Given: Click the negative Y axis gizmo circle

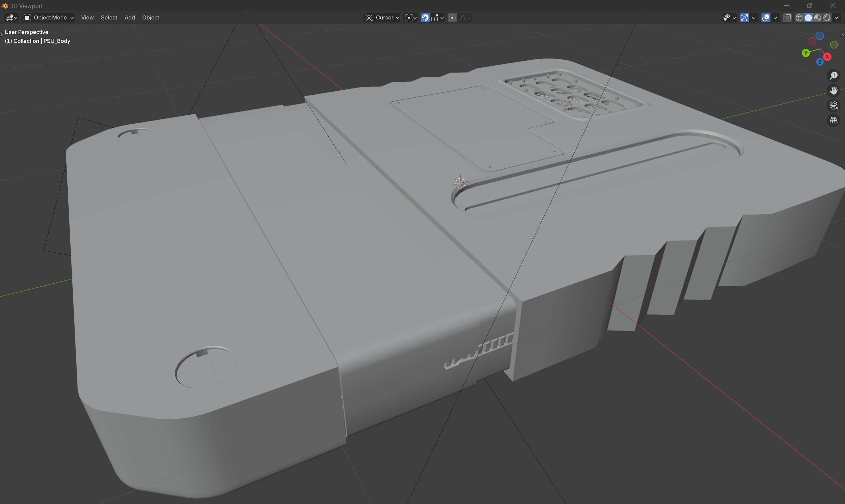Looking at the screenshot, I should click(834, 45).
